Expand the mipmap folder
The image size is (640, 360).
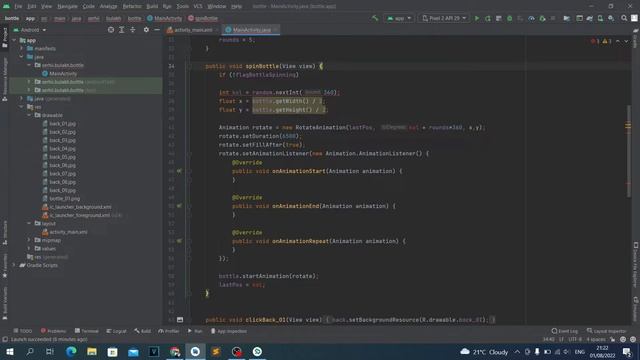click(29, 240)
